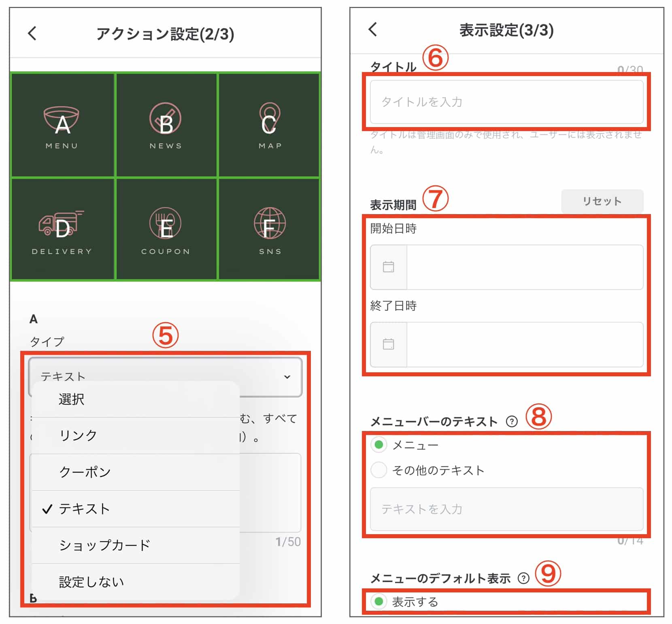Click the help icon beside メニューバーのテキスト

click(512, 421)
